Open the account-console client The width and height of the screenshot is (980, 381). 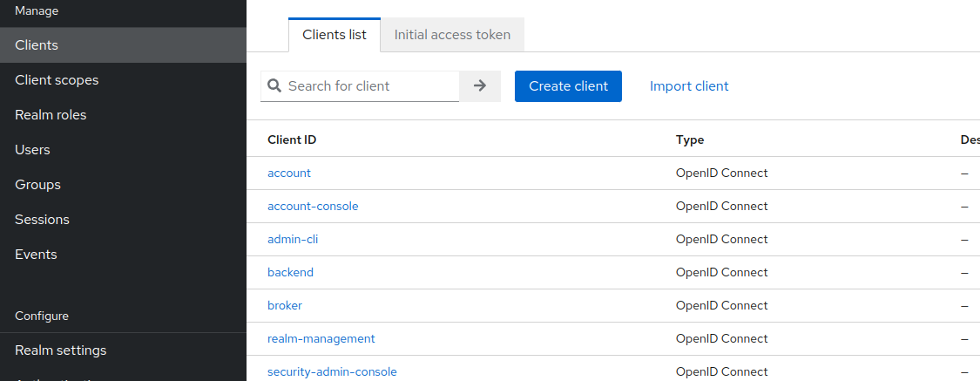313,207
